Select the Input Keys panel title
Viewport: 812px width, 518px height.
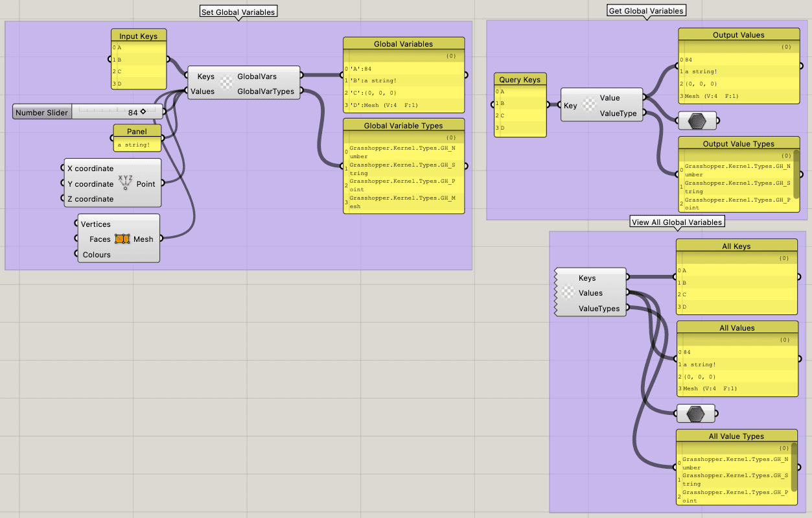(139, 36)
